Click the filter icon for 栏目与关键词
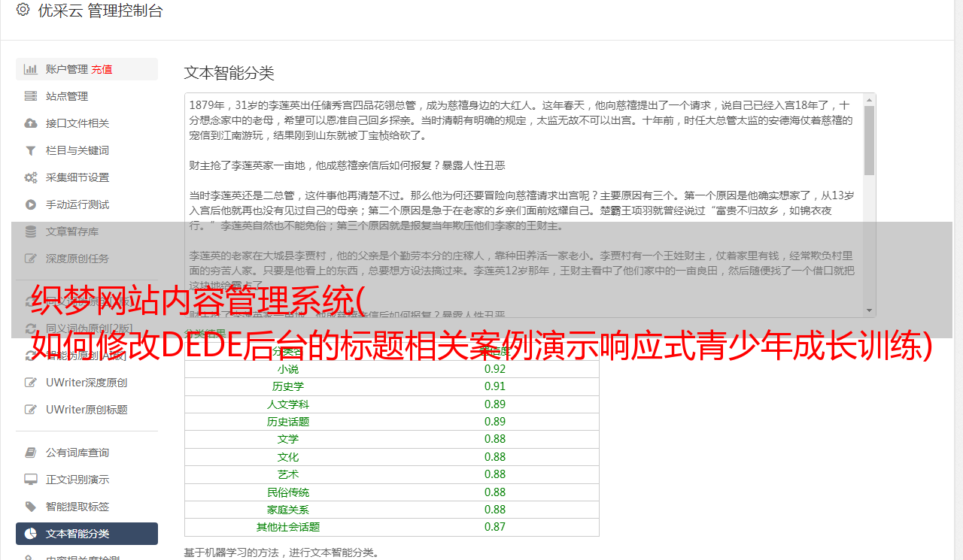The image size is (963, 560). pyautogui.click(x=31, y=150)
